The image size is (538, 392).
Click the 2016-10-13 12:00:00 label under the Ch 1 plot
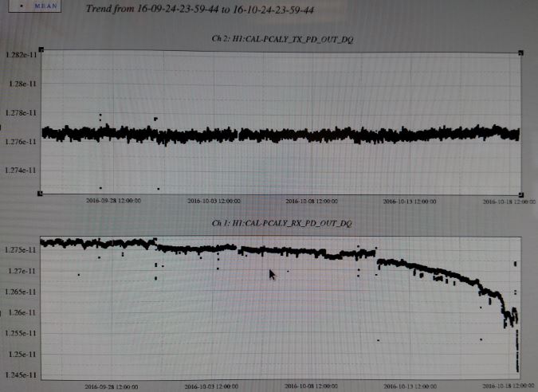[x=410, y=386]
